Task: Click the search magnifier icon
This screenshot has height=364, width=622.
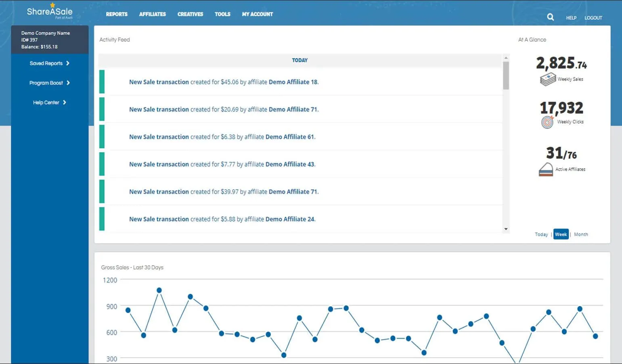Action: [550, 17]
